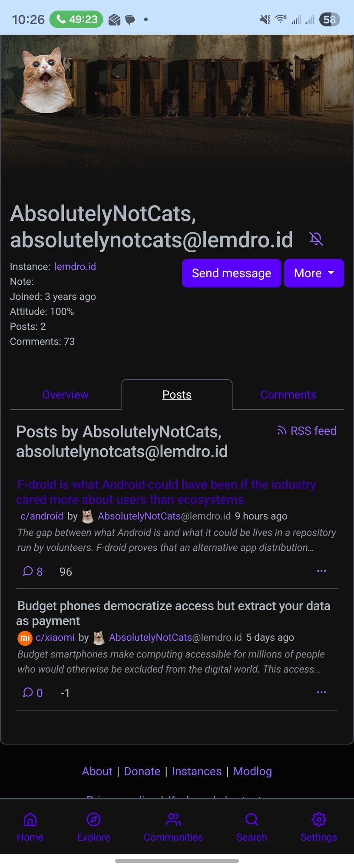Tap the c/xiaomi community icon
The height and width of the screenshot is (868, 354).
click(25, 638)
